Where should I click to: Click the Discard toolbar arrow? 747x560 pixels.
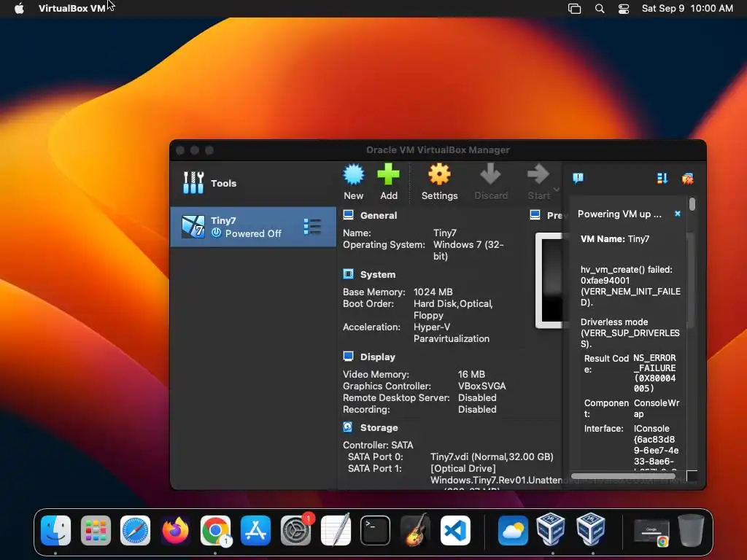point(490,174)
